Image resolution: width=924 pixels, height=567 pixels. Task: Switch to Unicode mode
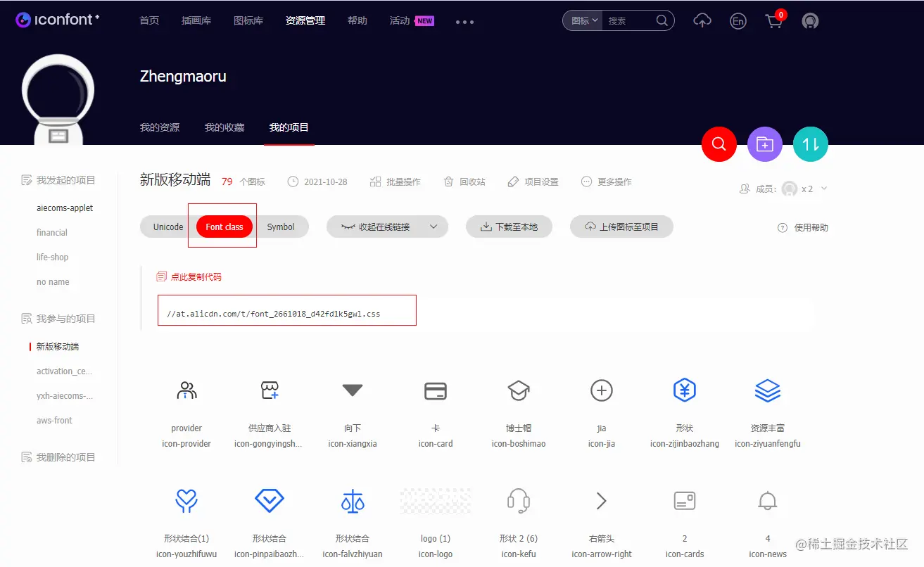pyautogui.click(x=168, y=227)
